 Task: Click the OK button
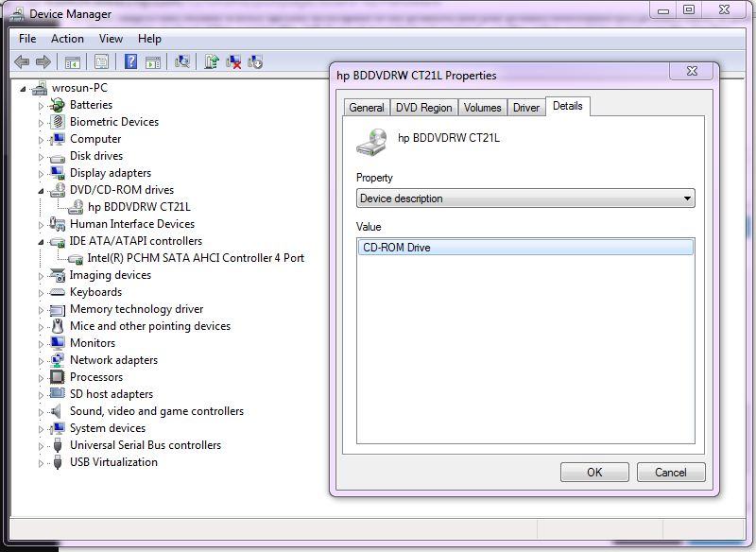click(x=594, y=472)
